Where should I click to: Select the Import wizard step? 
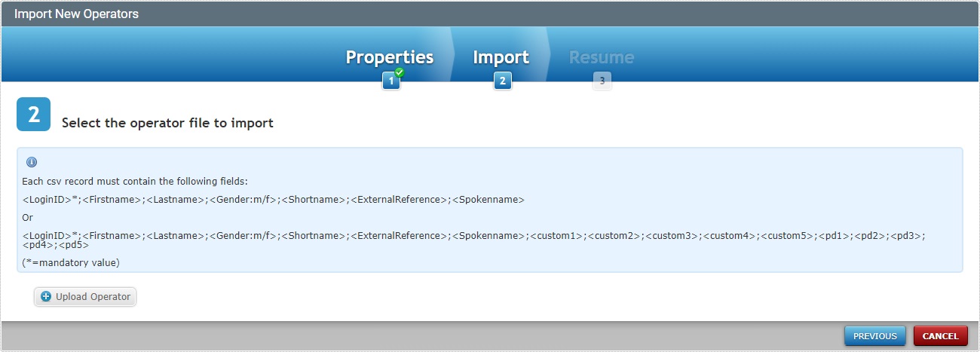coord(501,57)
